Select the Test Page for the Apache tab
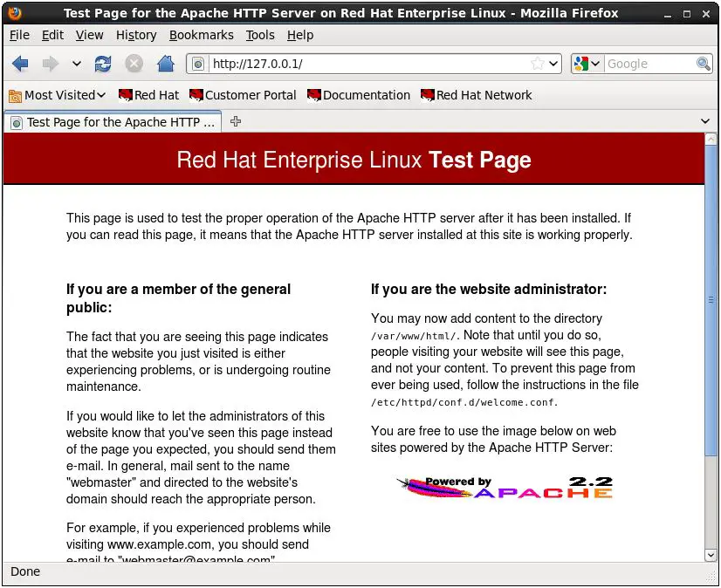The height and width of the screenshot is (588, 721). tap(113, 122)
